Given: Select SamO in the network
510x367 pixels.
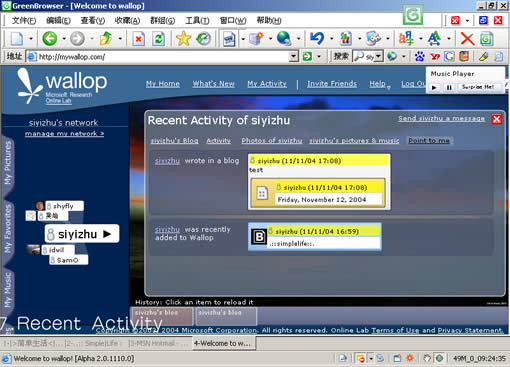Looking at the screenshot, I should coord(69,260).
